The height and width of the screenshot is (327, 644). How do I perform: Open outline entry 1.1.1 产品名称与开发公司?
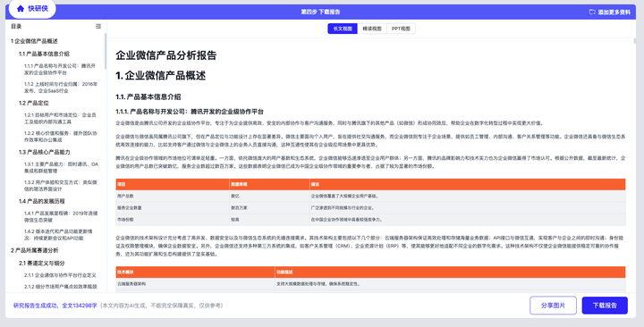pyautogui.click(x=60, y=69)
